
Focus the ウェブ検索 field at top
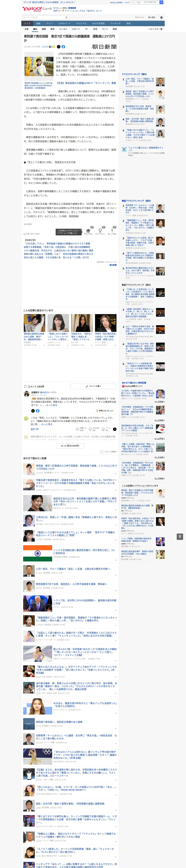pos(137,2)
